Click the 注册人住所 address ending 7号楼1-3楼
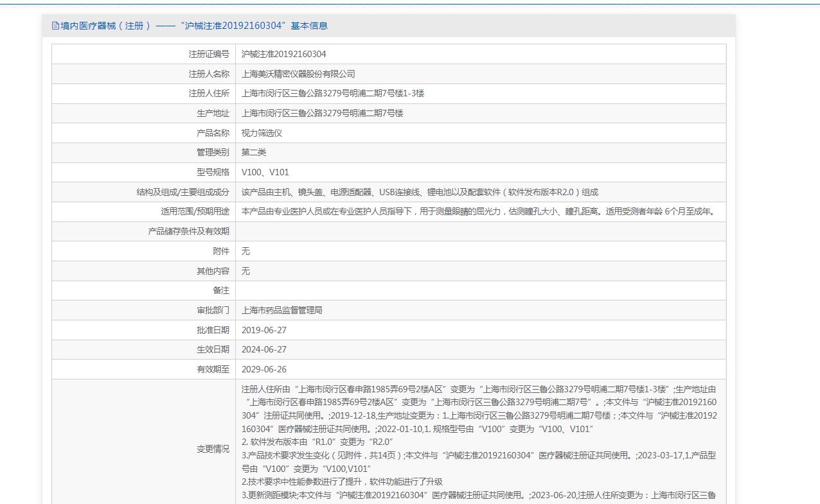Viewport: 820px width, 504px height. click(333, 93)
